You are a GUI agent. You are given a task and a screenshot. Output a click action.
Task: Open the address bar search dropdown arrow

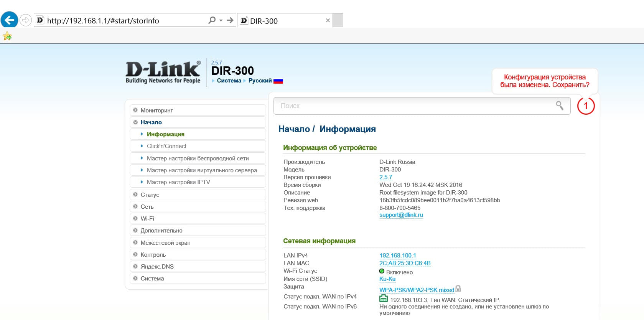(x=221, y=20)
